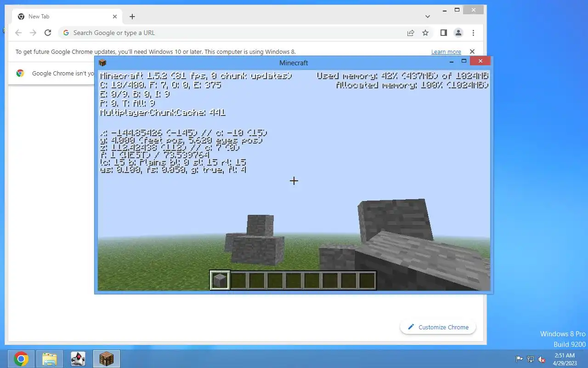This screenshot has width=588, height=368.
Task: Open Chrome profile avatar
Action: (458, 33)
